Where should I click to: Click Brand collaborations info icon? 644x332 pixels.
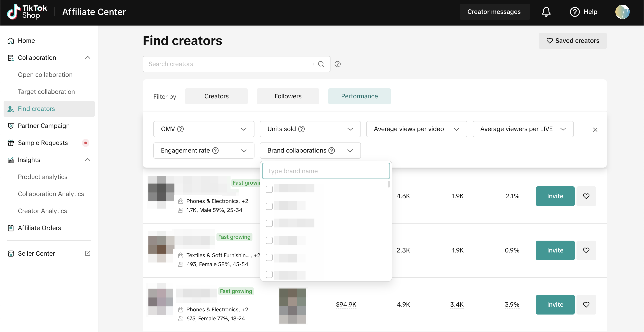(x=331, y=151)
